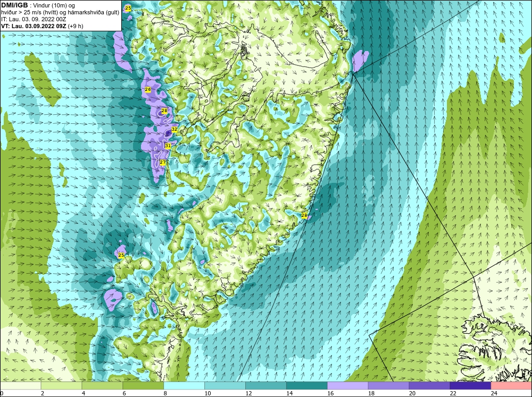The image size is (532, 397).
Task: Click the yellow gust label 27
Action: [163, 162]
